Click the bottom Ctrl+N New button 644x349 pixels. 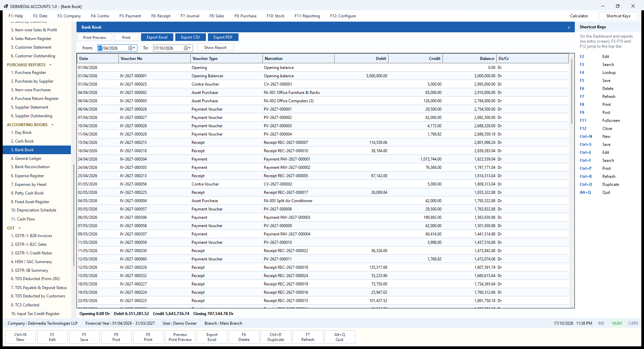point(20,337)
